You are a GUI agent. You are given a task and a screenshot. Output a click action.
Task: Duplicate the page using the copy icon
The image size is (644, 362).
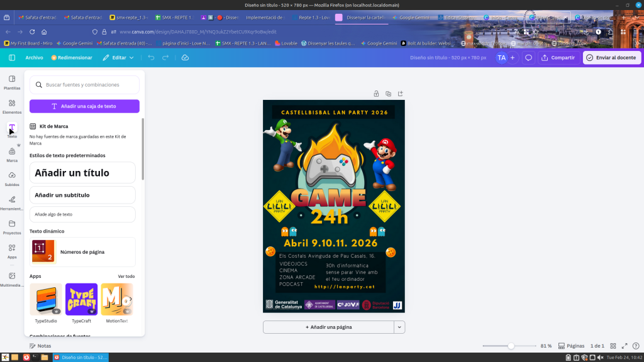pyautogui.click(x=388, y=94)
